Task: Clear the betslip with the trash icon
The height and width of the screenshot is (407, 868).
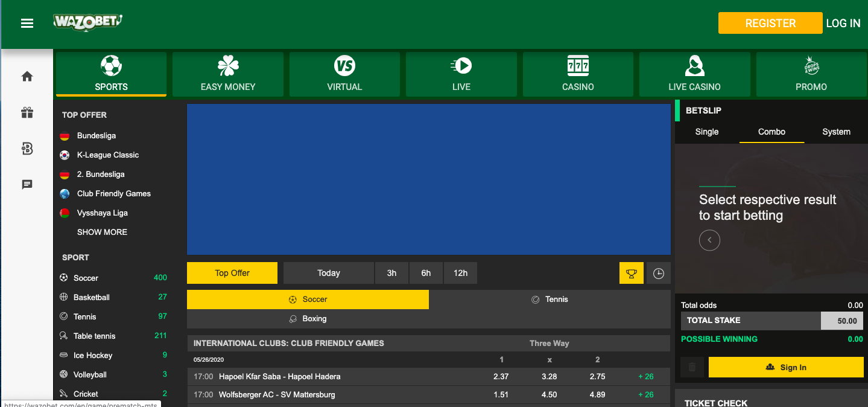Action: pyautogui.click(x=691, y=367)
